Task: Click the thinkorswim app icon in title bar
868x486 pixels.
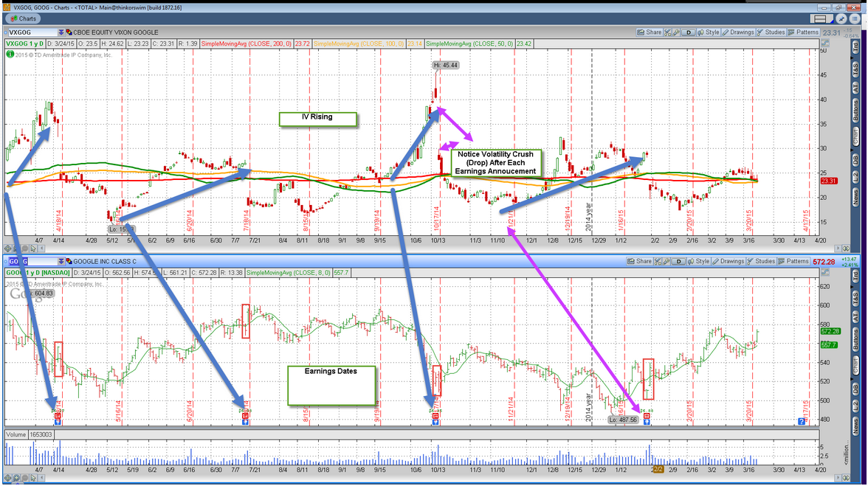Action: point(7,7)
